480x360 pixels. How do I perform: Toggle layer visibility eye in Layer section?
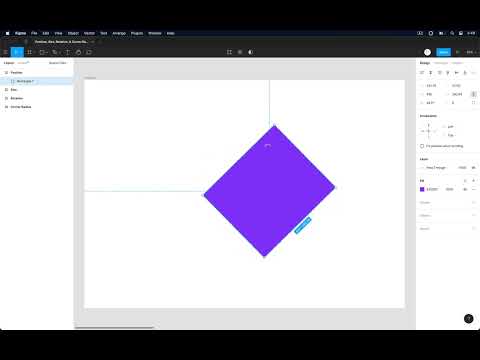coord(473,168)
